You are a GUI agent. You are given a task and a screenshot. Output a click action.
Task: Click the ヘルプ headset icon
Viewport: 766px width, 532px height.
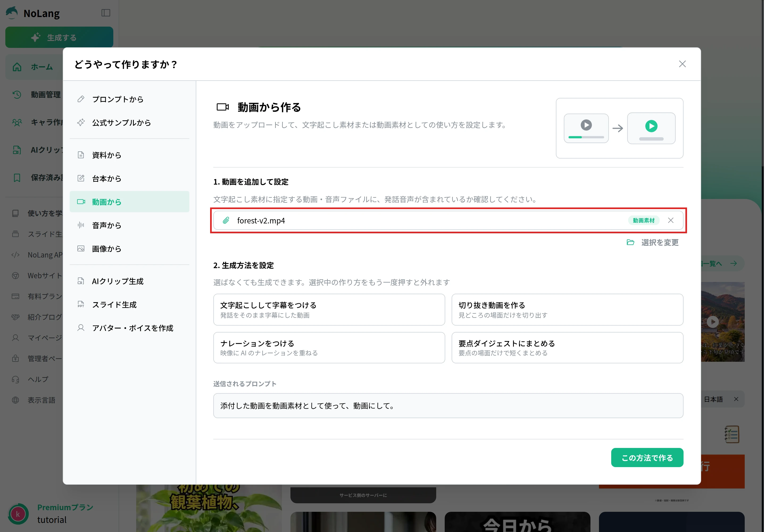point(15,379)
